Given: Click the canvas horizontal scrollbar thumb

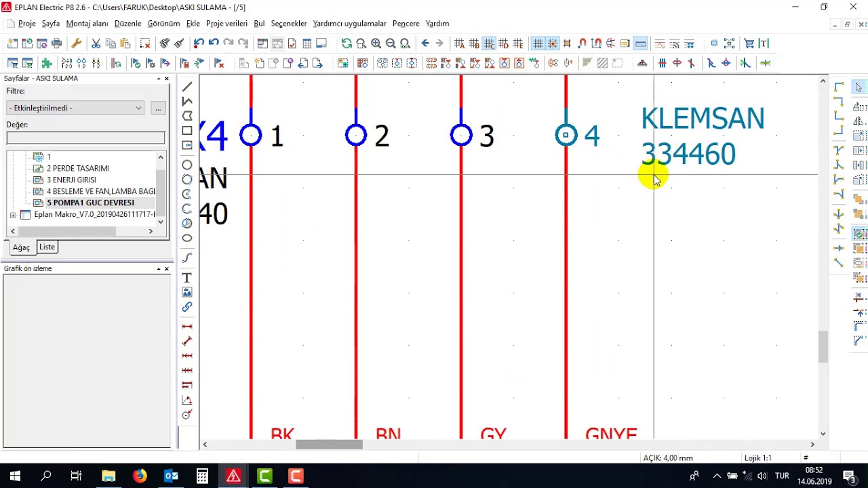Looking at the screenshot, I should pos(329,445).
